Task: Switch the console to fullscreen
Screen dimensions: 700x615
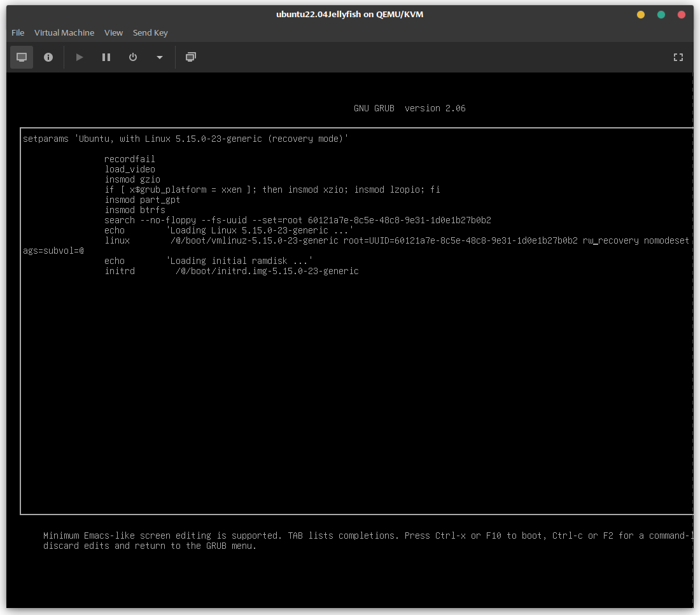Action: click(x=678, y=57)
